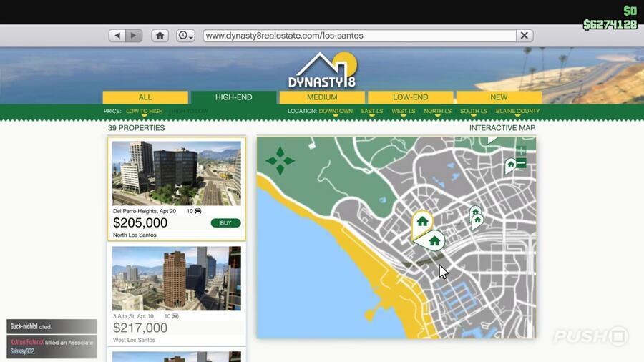Screen dimensions: 644x362
Task: Switch to the ALL properties tab
Action: (x=145, y=97)
